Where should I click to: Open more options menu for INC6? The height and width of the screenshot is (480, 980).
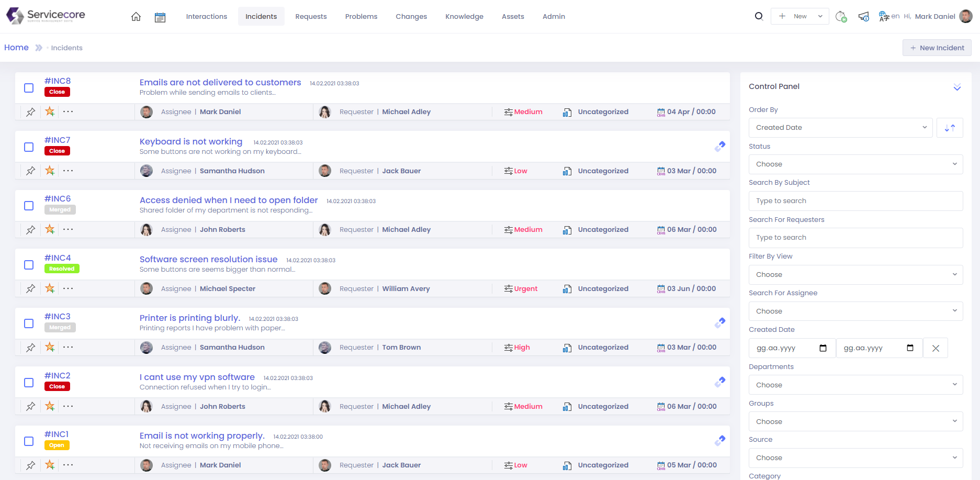pyautogui.click(x=68, y=229)
